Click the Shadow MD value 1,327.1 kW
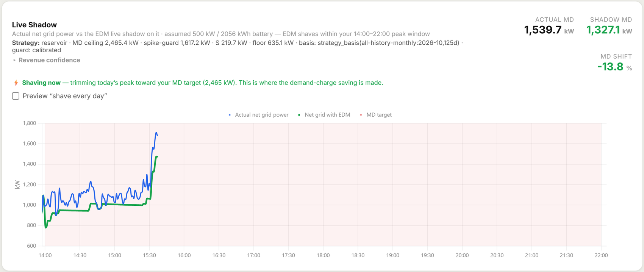 pyautogui.click(x=609, y=30)
